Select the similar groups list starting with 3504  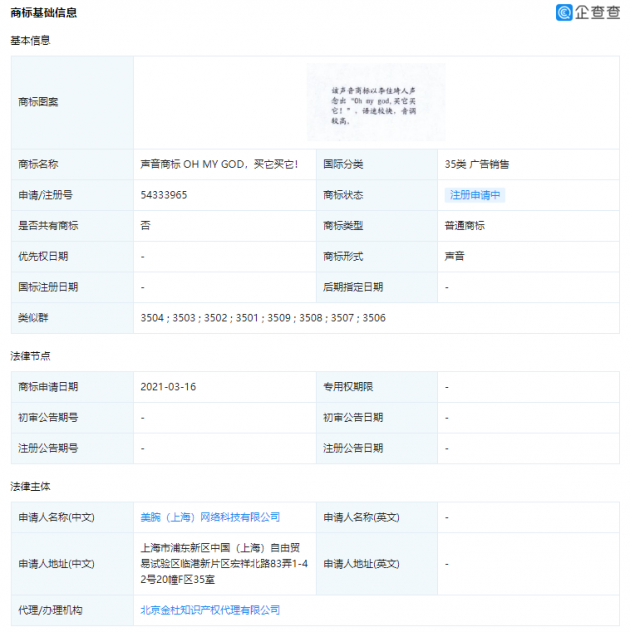[x=263, y=318]
